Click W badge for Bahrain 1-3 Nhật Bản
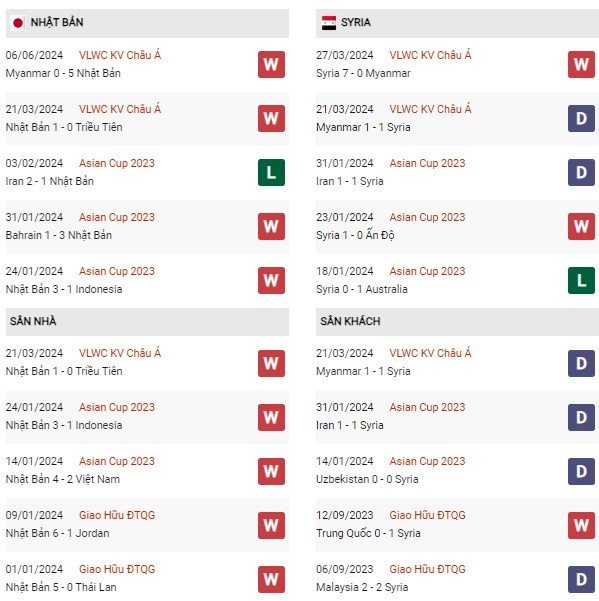This screenshot has width=599, height=601. pyautogui.click(x=271, y=227)
